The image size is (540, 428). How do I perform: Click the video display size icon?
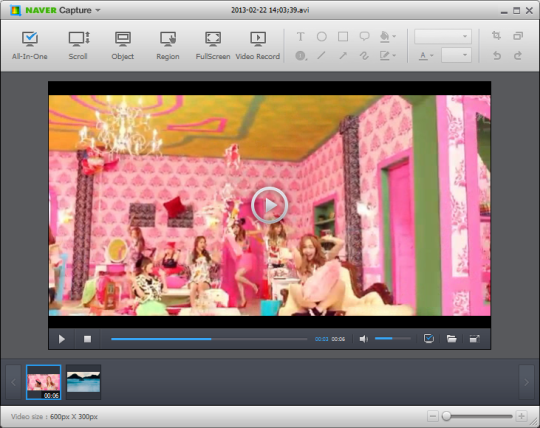tap(475, 339)
